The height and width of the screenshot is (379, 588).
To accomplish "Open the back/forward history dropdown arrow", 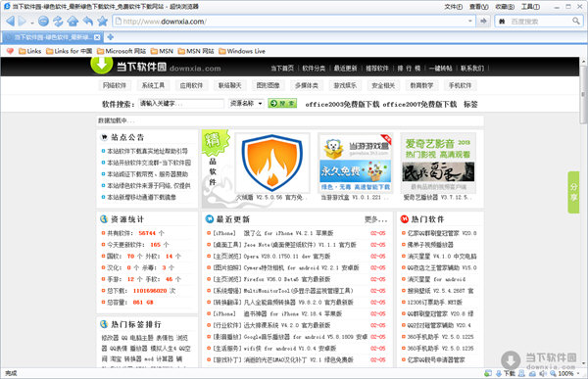I will tap(32, 24).
